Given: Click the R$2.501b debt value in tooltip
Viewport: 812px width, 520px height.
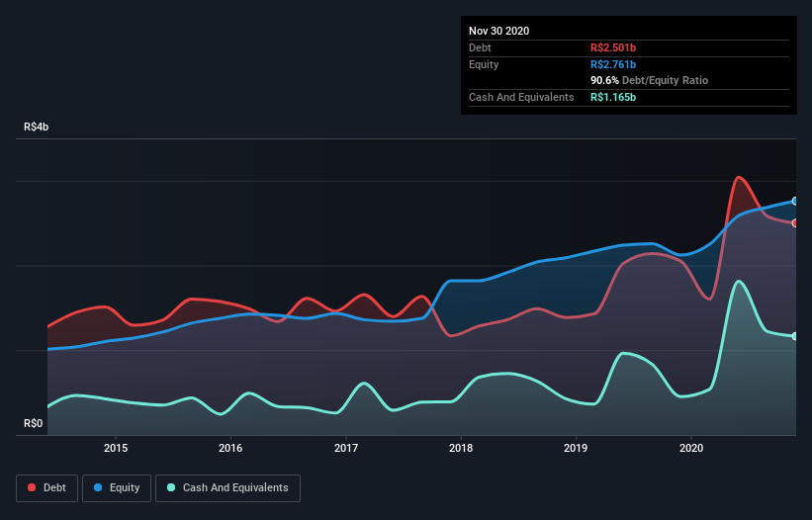Looking at the screenshot, I should click(614, 47).
